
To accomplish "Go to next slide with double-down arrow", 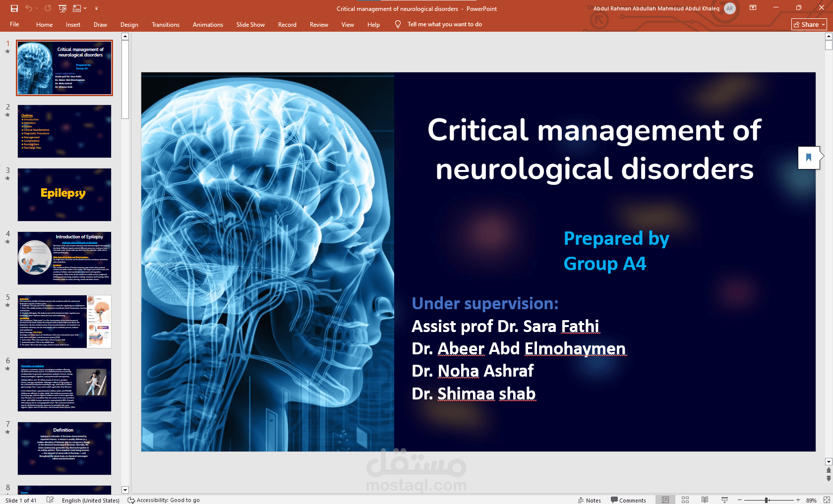I will pos(829,478).
